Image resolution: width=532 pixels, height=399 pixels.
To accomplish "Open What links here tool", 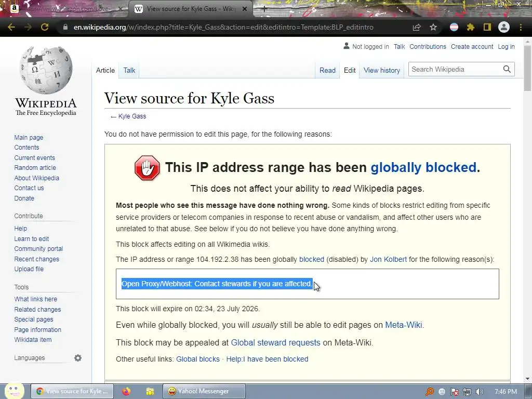I will [x=35, y=299].
